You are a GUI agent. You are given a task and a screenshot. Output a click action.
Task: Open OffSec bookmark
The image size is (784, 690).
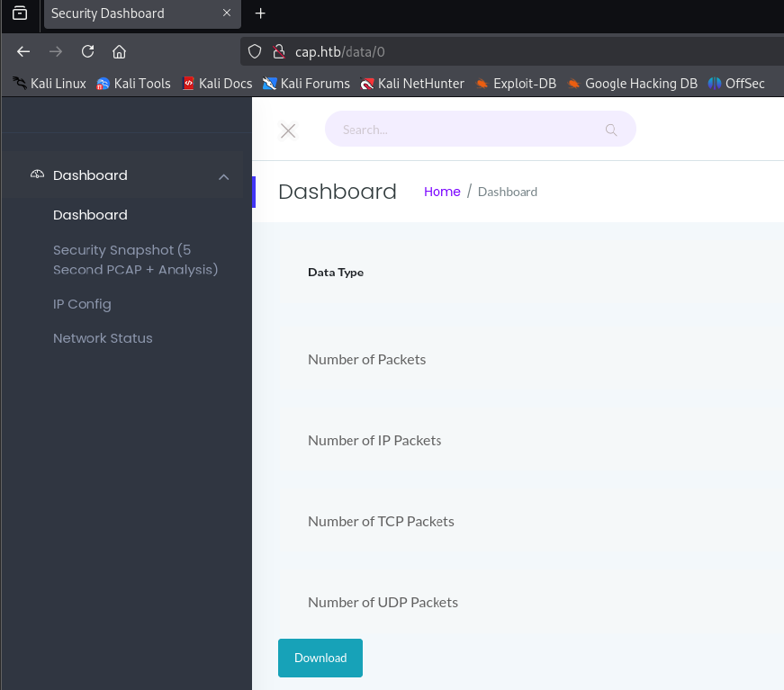pyautogui.click(x=736, y=84)
